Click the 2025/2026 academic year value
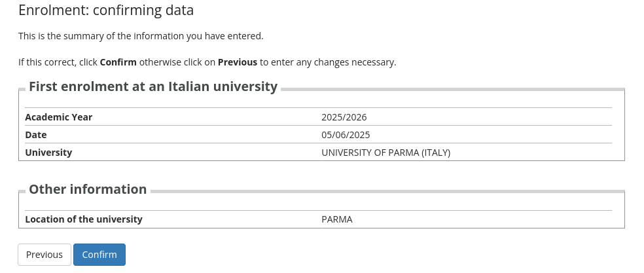Screen dimensions: 644x273 pyautogui.click(x=344, y=117)
